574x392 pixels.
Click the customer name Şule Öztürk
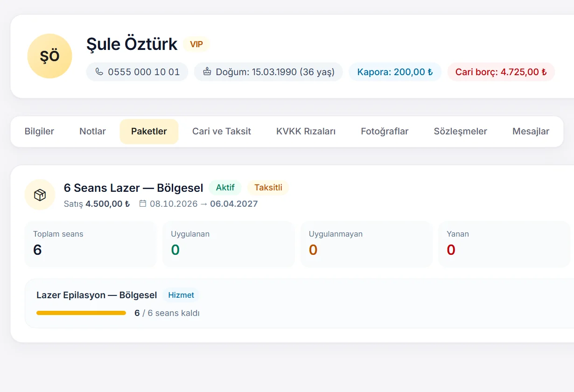point(132,44)
